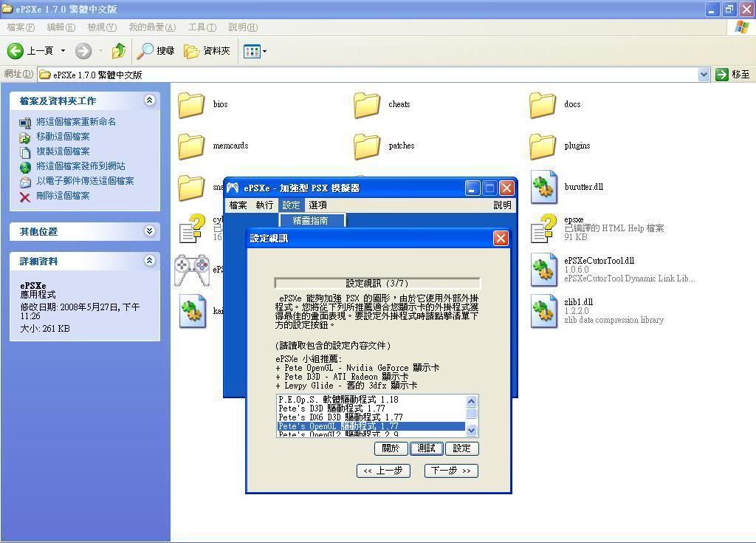Screen dimensions: 756x543
Task: Click the 設定視訊 (3/7) wizard progress bar
Action: [377, 283]
